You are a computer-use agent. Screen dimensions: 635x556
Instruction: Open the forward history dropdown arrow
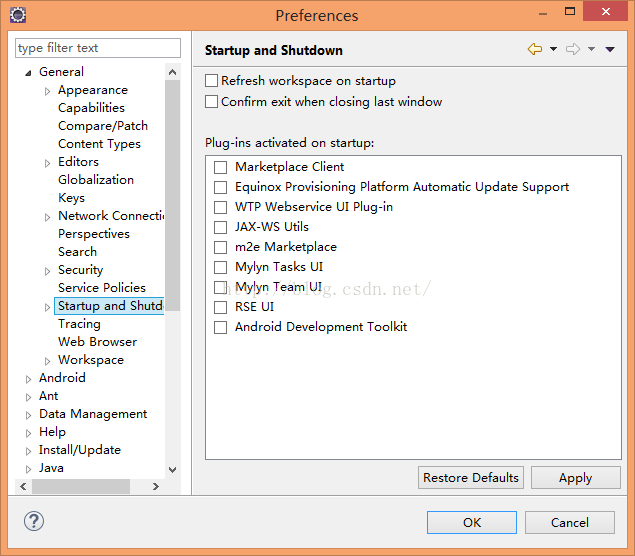click(x=591, y=49)
